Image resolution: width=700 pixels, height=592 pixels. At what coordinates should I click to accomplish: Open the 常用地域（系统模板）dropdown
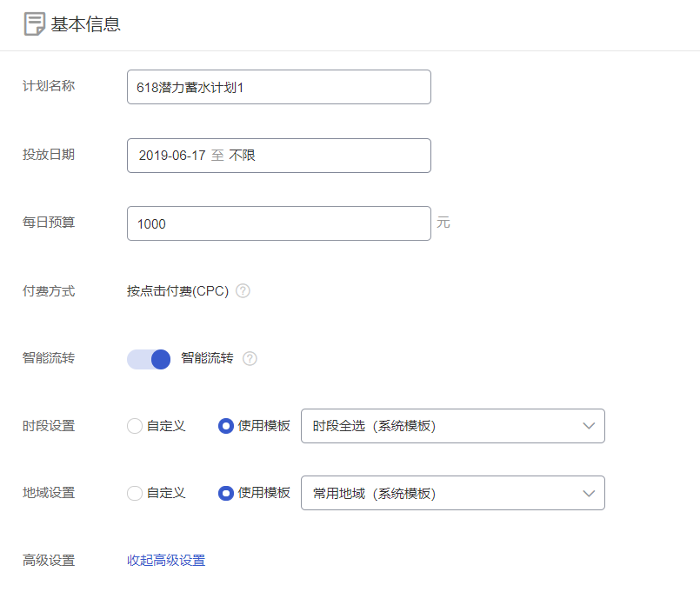(453, 493)
